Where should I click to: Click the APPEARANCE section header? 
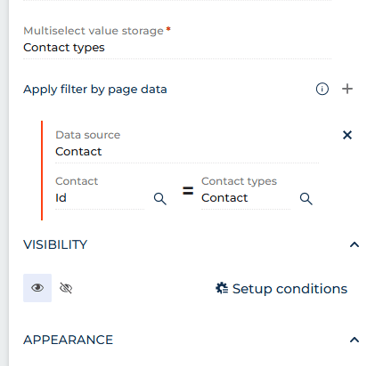click(x=68, y=340)
